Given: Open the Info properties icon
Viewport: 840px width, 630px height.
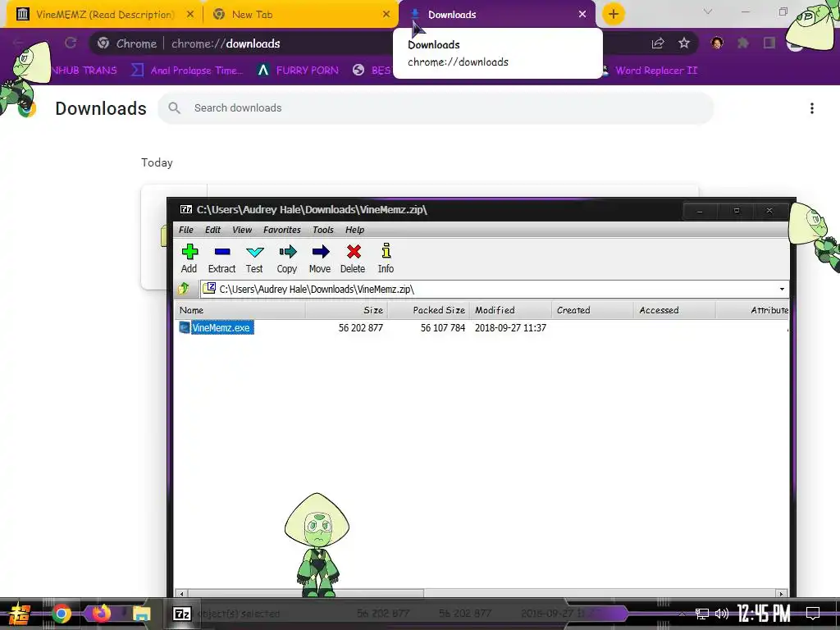Looking at the screenshot, I should (386, 258).
